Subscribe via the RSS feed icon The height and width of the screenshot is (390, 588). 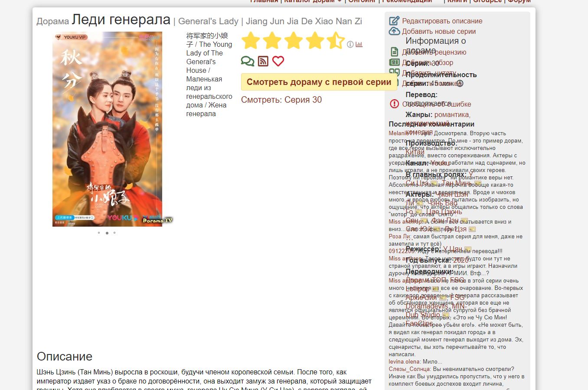[x=263, y=61]
